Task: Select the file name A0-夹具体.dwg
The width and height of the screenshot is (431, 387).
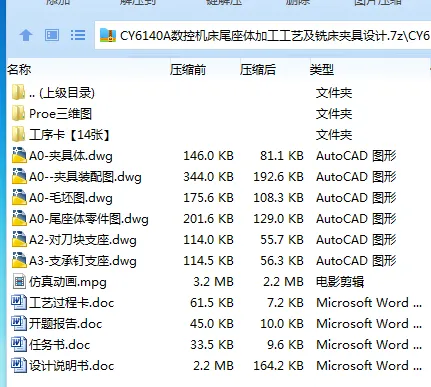Action: 71,156
